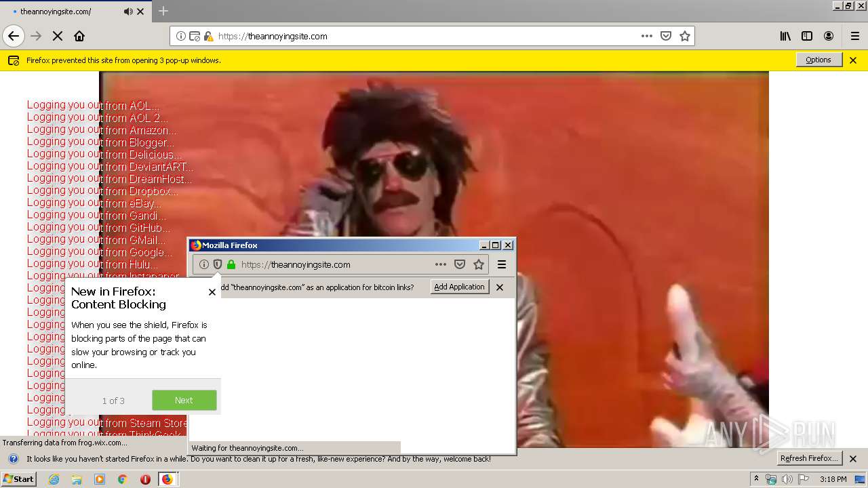Image resolution: width=868 pixels, height=488 pixels.
Task: Click the 3:18 PM taskbar clock
Action: click(833, 479)
